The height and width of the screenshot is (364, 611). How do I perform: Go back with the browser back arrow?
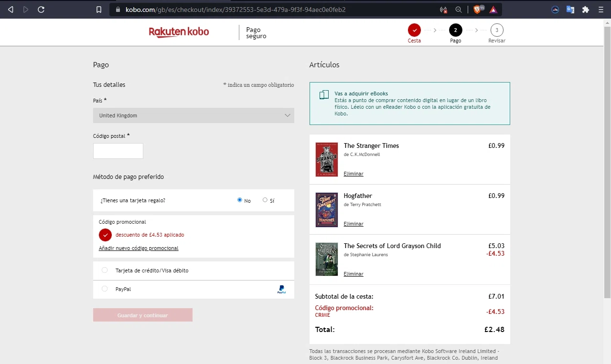click(x=11, y=10)
